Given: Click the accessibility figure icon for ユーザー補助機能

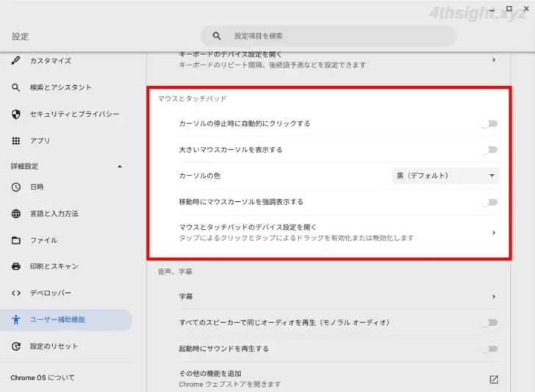Looking at the screenshot, I should point(15,319).
